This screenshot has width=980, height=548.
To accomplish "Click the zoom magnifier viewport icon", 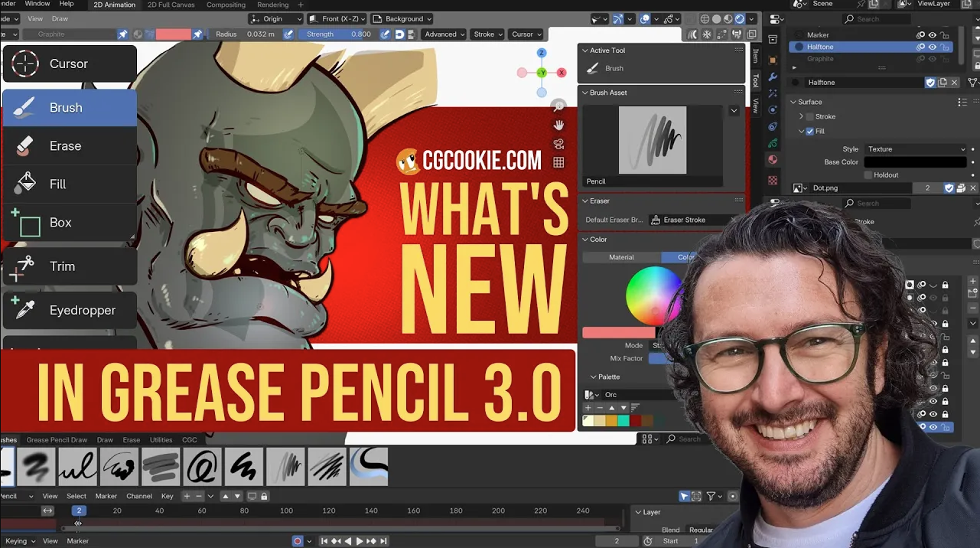I will [x=559, y=107].
